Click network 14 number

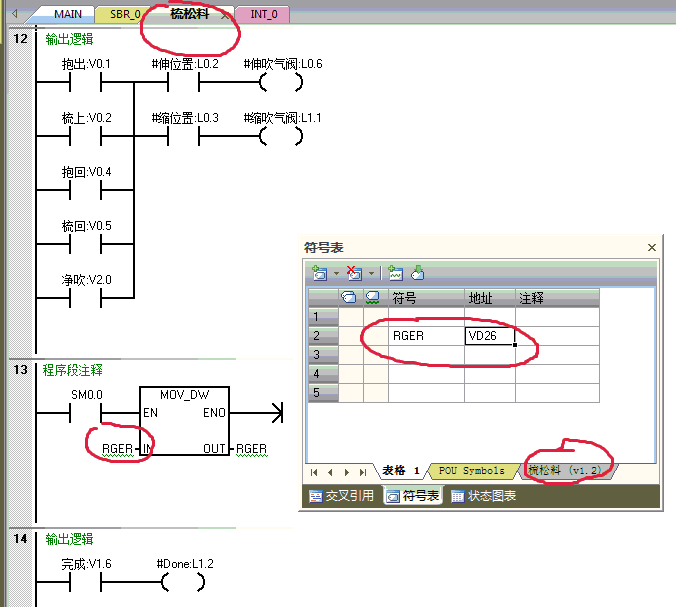click(x=20, y=538)
